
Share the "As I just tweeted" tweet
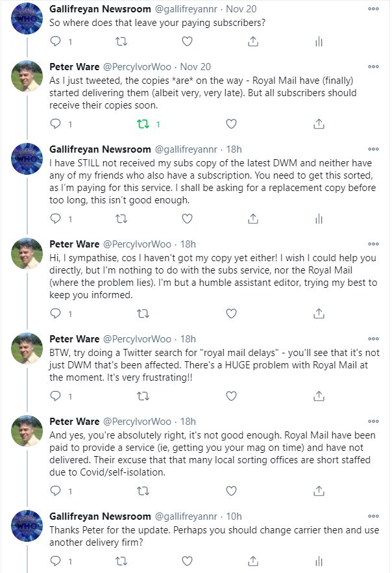tap(319, 123)
